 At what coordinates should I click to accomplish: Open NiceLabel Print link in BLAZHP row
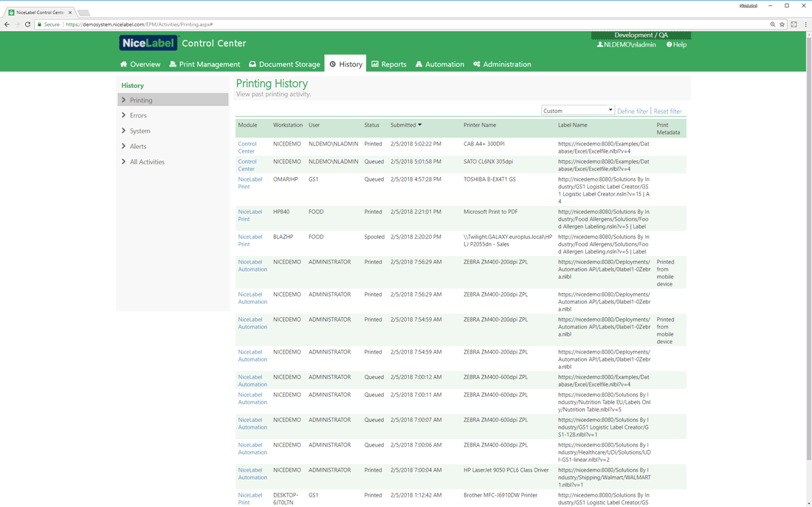point(250,241)
